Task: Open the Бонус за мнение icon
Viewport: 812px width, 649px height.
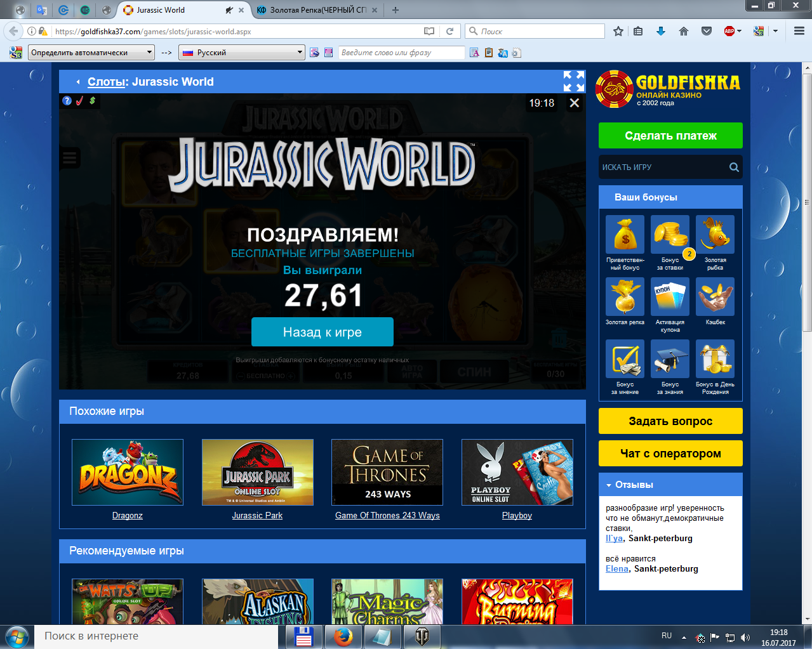Action: pos(625,358)
